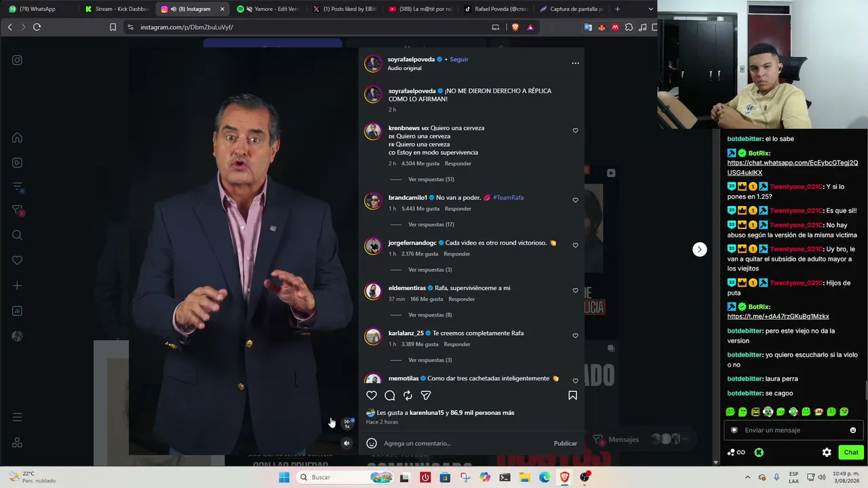The width and height of the screenshot is (868, 488).
Task: Open the t.me link from BotRix
Action: click(778, 317)
